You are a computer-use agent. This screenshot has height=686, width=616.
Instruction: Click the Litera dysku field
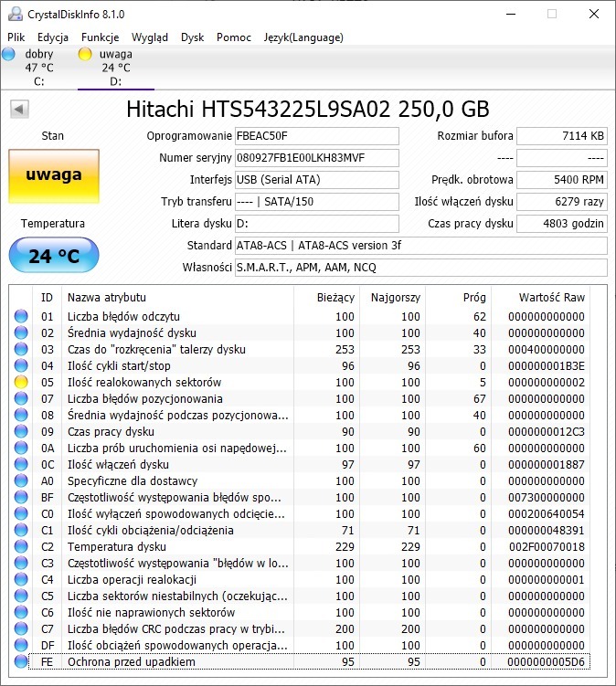click(317, 224)
